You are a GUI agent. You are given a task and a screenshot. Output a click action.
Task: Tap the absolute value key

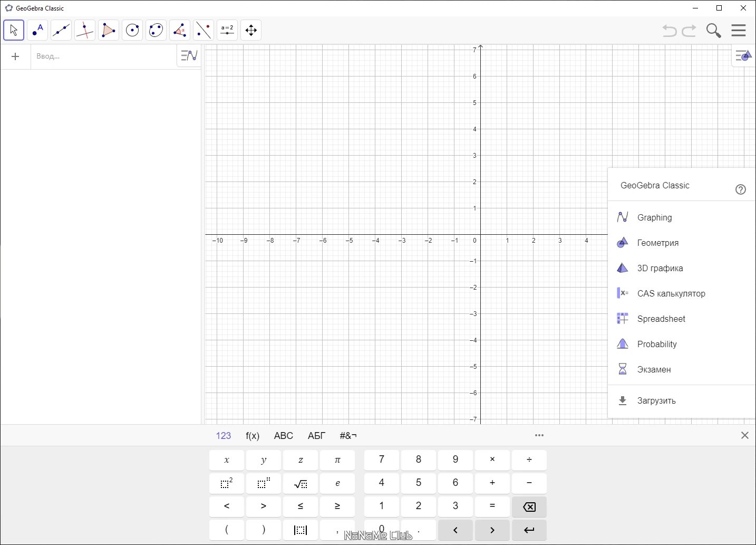click(x=301, y=530)
